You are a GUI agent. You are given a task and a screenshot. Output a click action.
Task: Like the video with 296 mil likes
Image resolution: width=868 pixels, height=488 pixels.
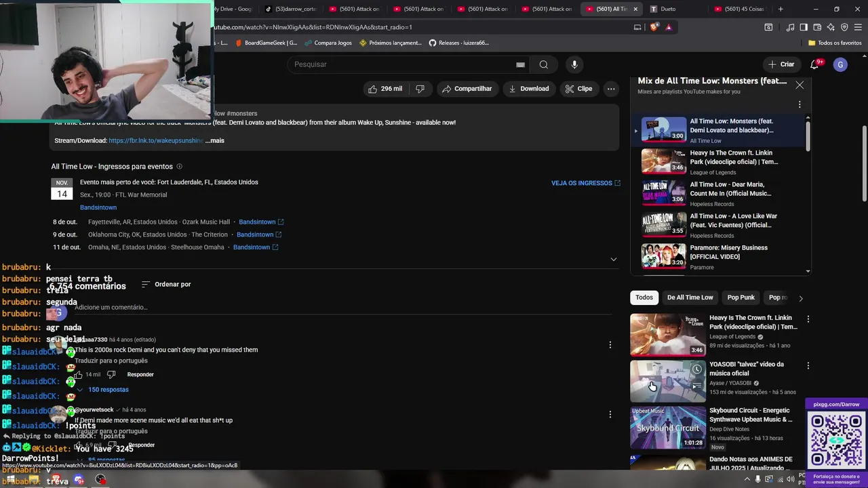(385, 89)
